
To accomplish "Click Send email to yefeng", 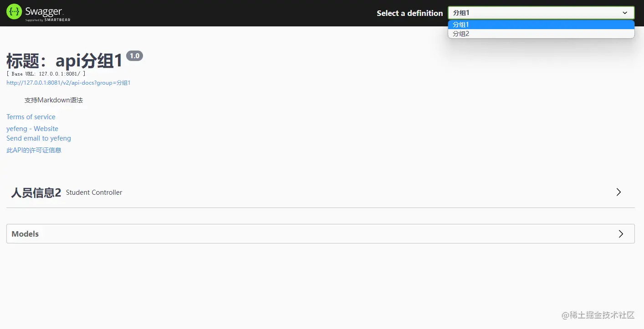I will point(39,138).
